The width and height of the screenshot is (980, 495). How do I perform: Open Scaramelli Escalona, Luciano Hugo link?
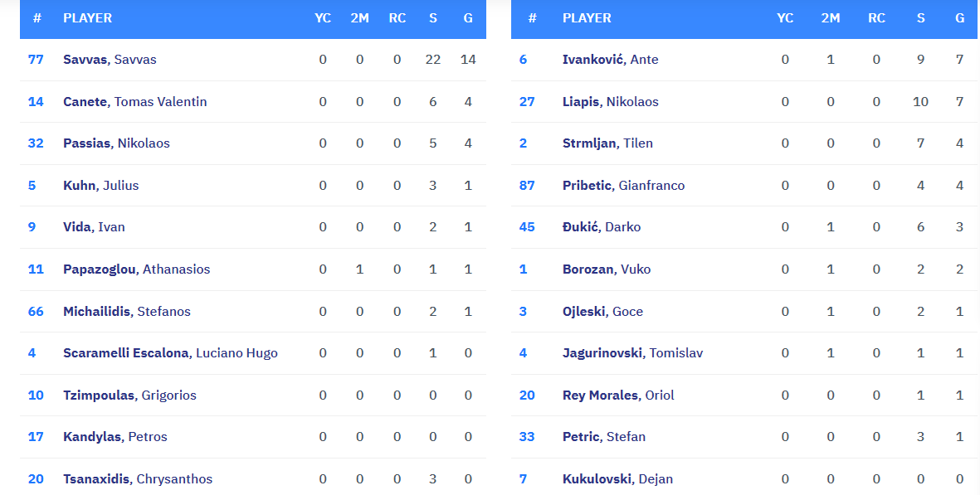point(170,353)
